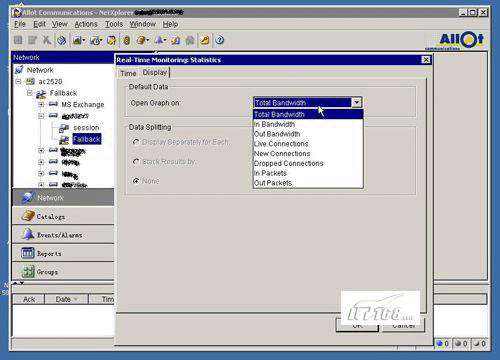Click the Network root globe icon in tree

[x=19, y=70]
